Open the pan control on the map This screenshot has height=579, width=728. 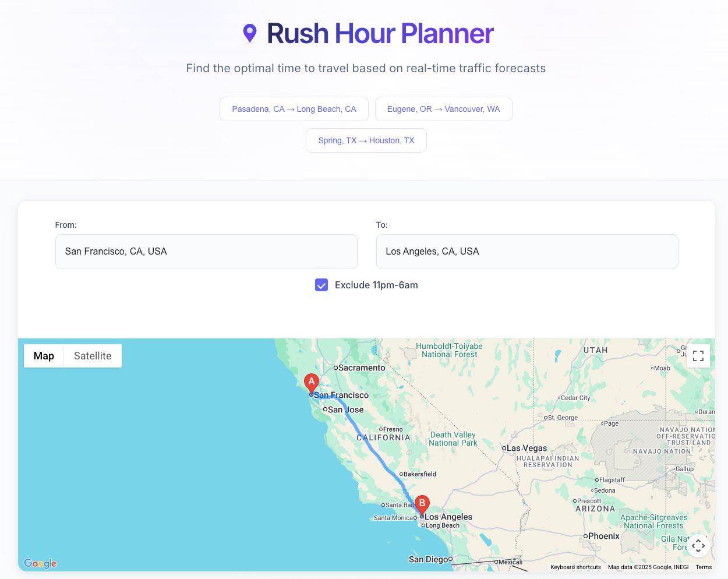pyautogui.click(x=698, y=546)
